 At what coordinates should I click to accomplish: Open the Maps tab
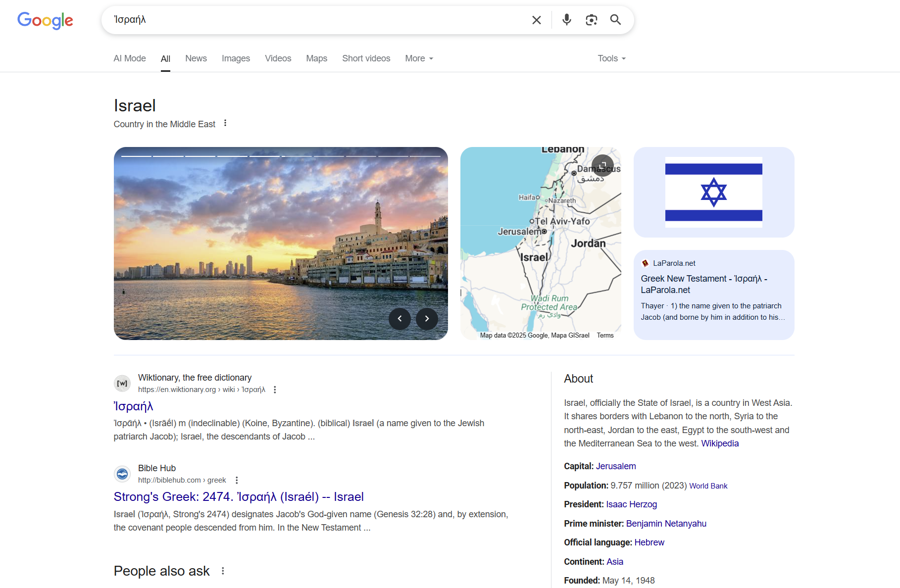pyautogui.click(x=316, y=58)
